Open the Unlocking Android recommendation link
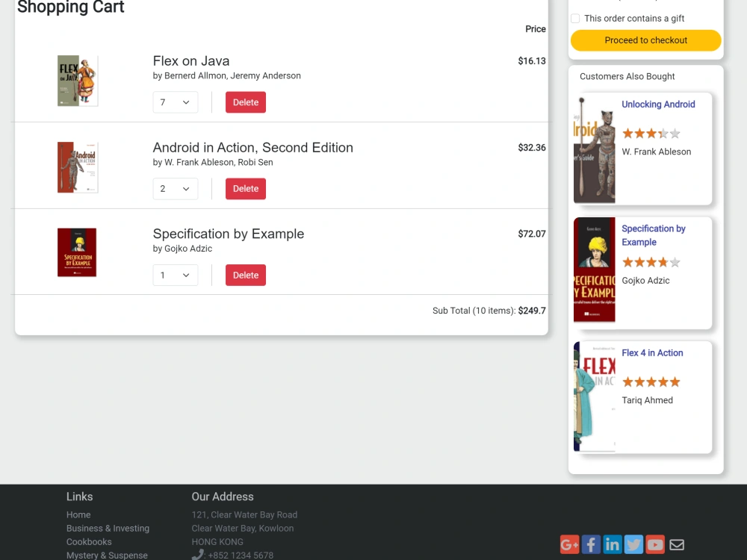 [658, 105]
